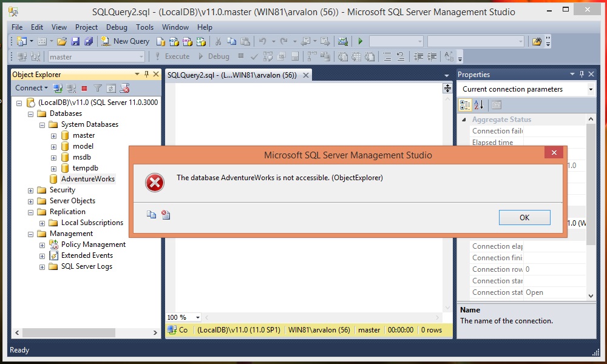The image size is (607, 364).
Task: Click the Execute button
Action: [172, 56]
